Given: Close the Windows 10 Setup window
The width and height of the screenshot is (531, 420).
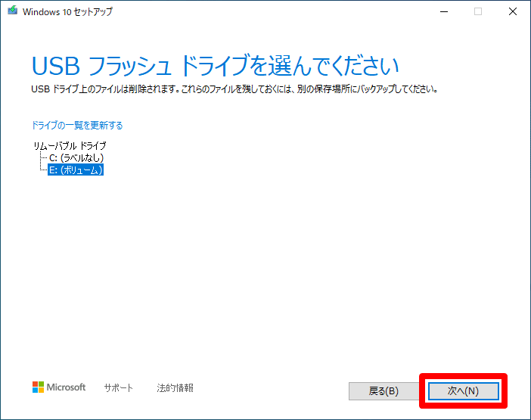Looking at the screenshot, I should pyautogui.click(x=513, y=11).
